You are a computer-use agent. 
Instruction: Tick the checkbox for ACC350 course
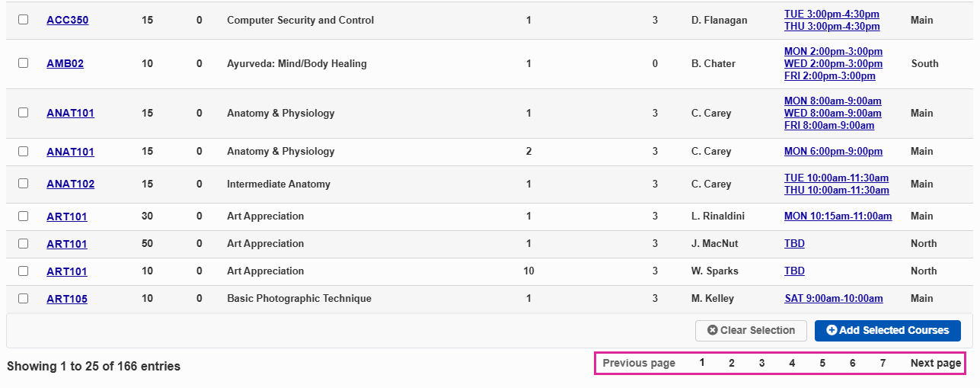[x=23, y=20]
